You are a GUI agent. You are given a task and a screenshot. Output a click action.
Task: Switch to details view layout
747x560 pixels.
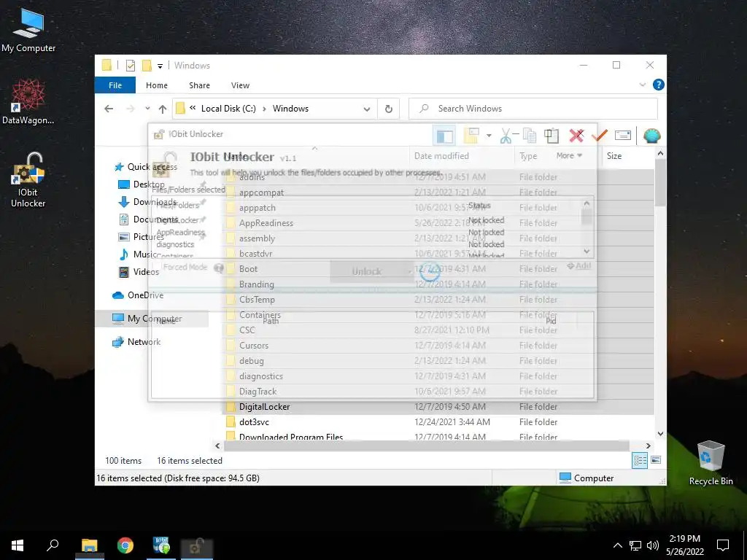pyautogui.click(x=640, y=460)
